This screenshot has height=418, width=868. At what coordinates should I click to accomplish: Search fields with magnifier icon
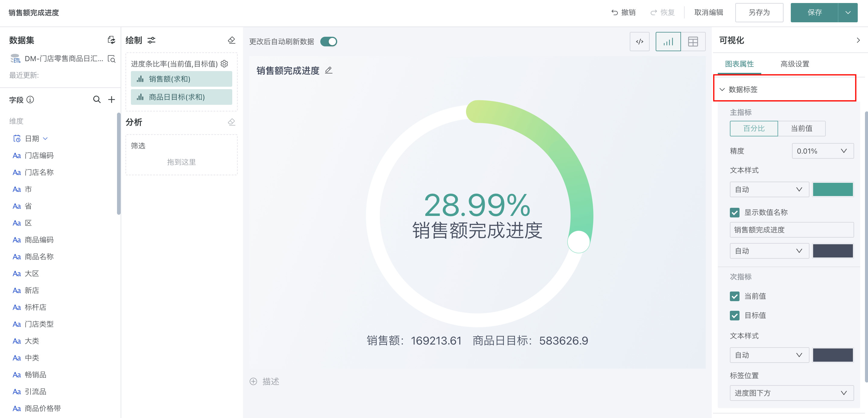coord(97,100)
